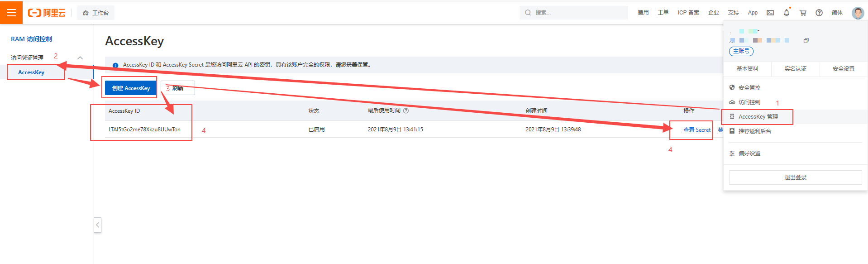Open the 企业 menu
This screenshot has width=868, height=264.
714,13
